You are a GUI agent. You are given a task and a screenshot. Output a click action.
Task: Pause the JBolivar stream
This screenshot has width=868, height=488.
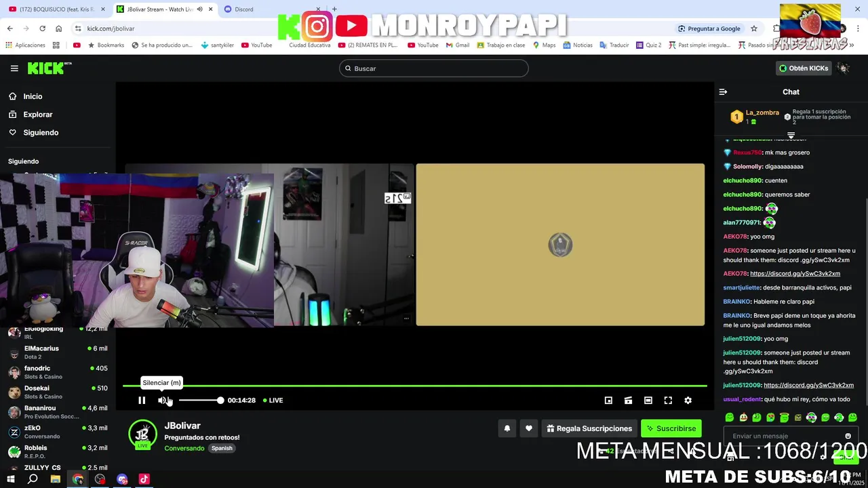tap(142, 401)
